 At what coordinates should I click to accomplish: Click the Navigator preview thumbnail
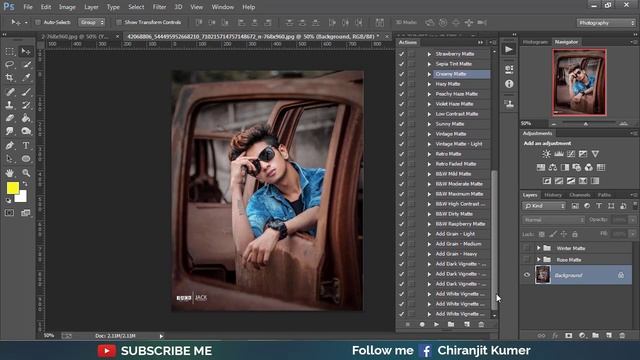(579, 82)
